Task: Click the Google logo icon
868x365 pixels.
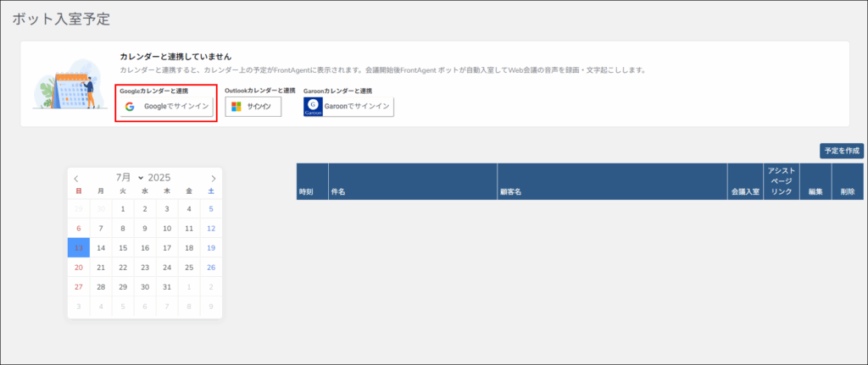Action: coord(130,107)
